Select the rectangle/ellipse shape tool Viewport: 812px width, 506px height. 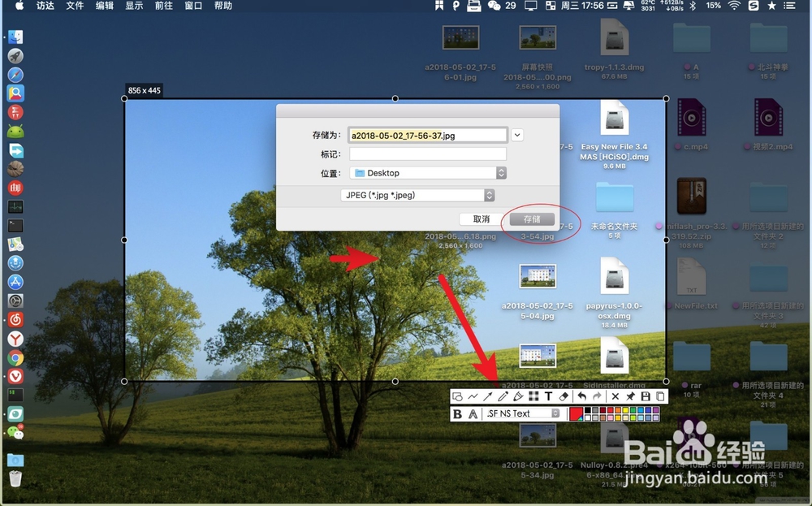pyautogui.click(x=457, y=396)
